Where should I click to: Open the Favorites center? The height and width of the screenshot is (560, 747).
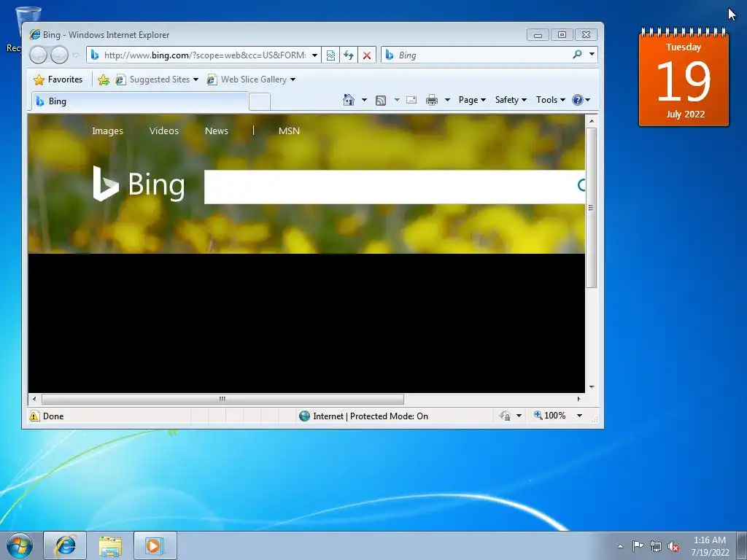58,79
